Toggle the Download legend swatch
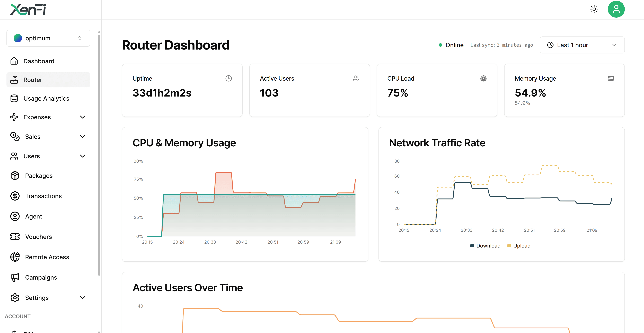The image size is (644, 333). tap(472, 246)
